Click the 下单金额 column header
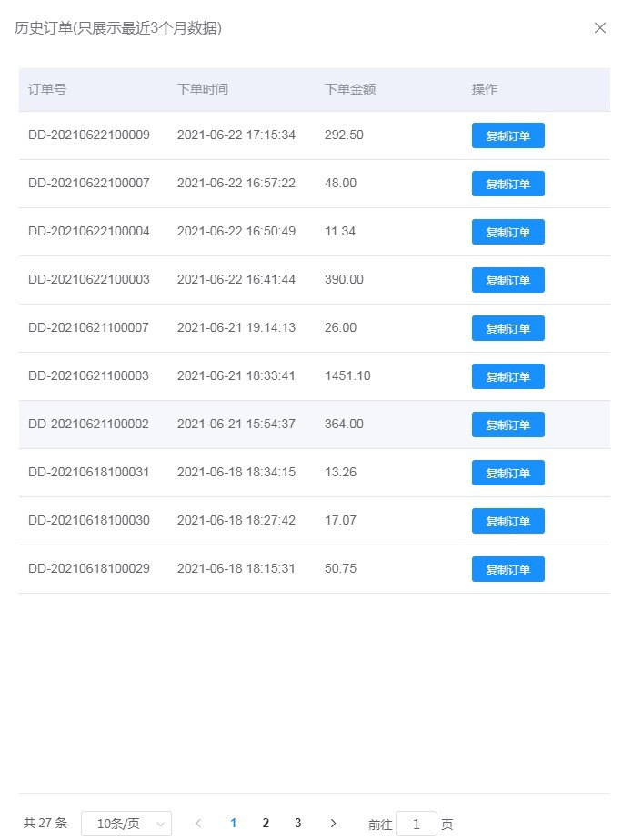 coord(350,90)
